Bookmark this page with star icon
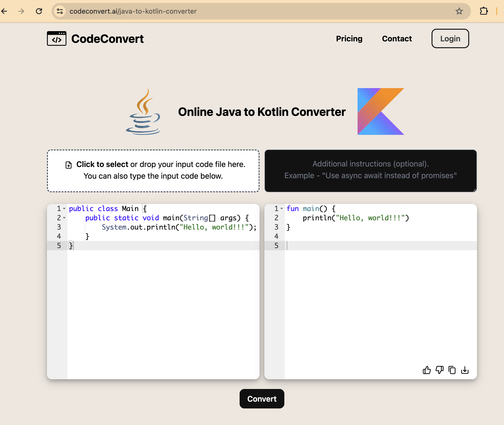This screenshot has height=425, width=504. click(x=459, y=11)
